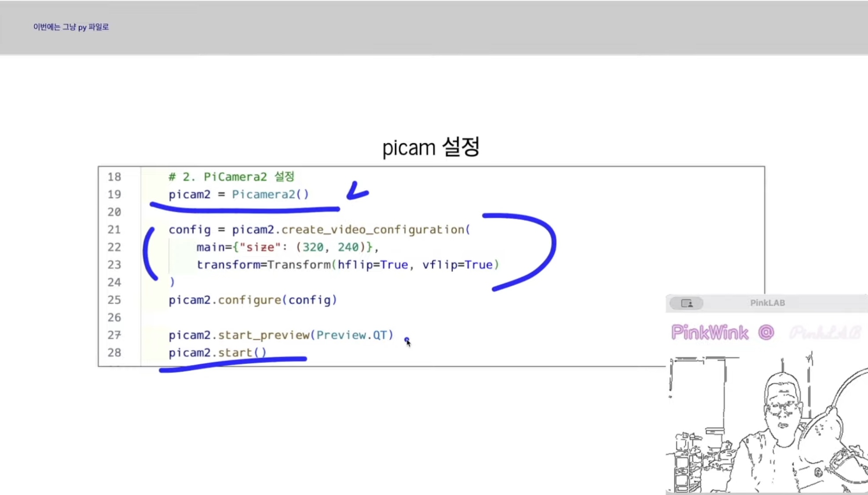Click the pink @ symbol logo
868x495 pixels.
[x=766, y=332]
